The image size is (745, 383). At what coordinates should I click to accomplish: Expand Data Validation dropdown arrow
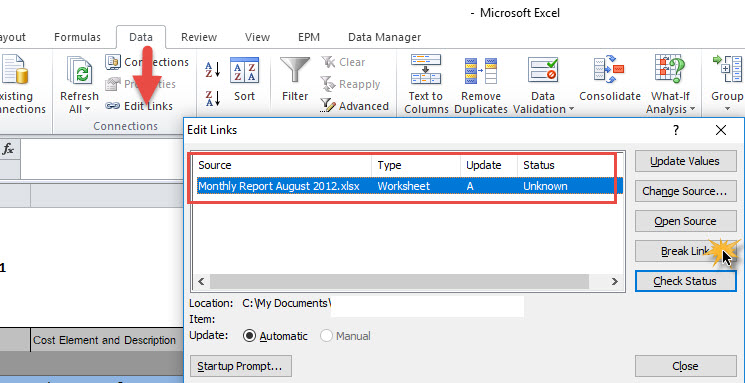coord(571,109)
